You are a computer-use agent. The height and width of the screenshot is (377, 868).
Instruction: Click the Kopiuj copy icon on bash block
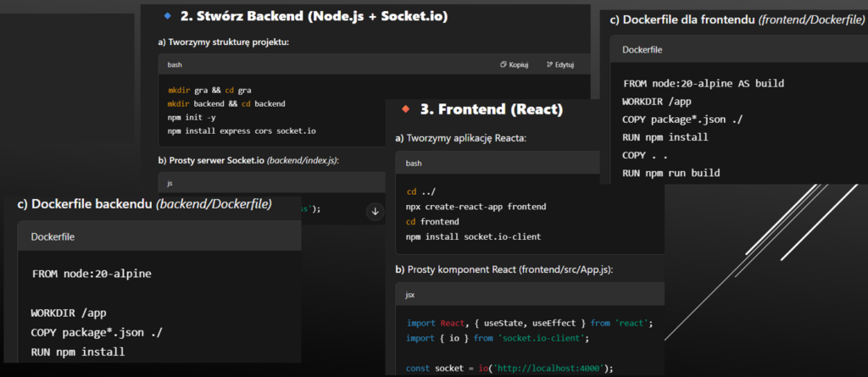504,64
